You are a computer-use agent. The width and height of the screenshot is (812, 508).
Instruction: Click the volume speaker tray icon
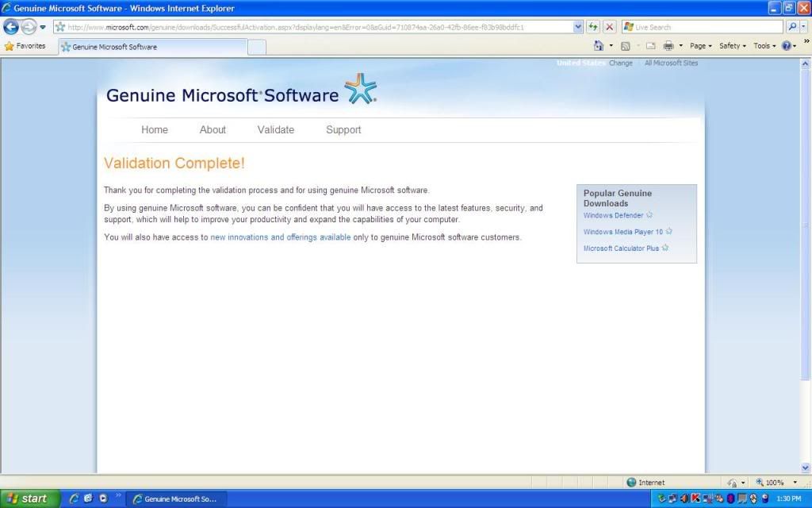pyautogui.click(x=684, y=498)
